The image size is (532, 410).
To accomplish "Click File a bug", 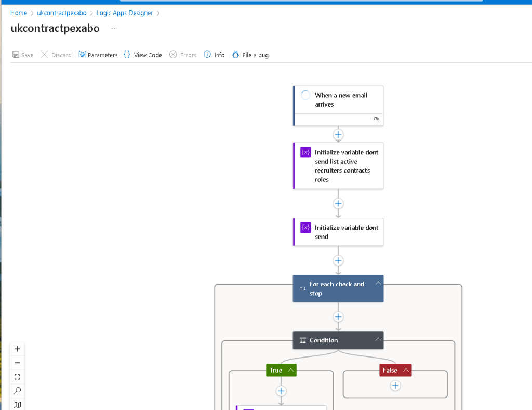I will [x=250, y=55].
